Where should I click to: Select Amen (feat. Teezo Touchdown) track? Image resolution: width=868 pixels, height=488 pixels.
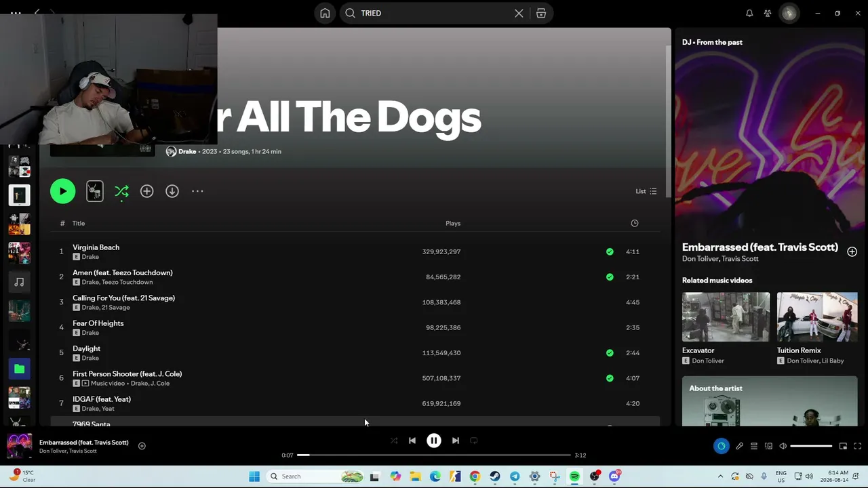(355, 277)
